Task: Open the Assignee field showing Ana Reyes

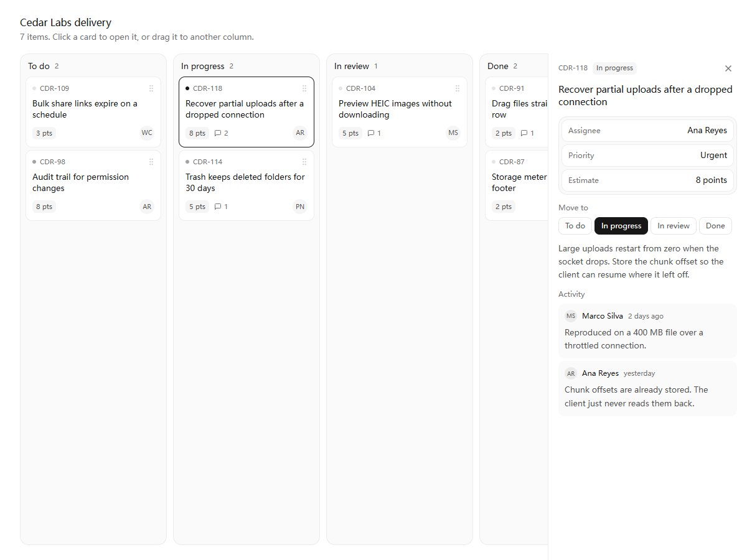Action: 647,131
